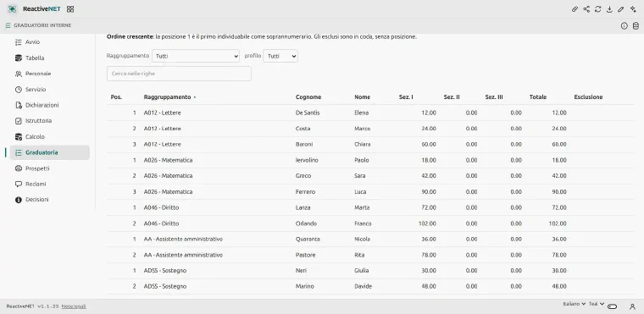This screenshot has width=644, height=314.
Task: Click the Graduatorie Interne heading
Action: (42, 25)
